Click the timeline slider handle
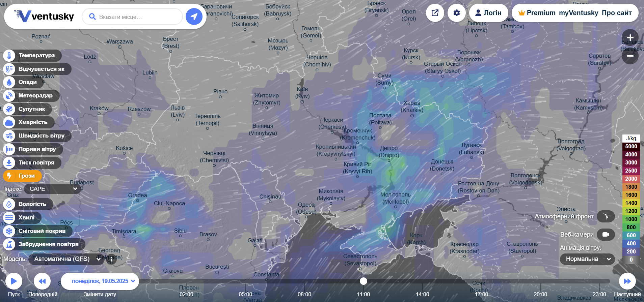This screenshot has height=302, width=644. (364, 281)
